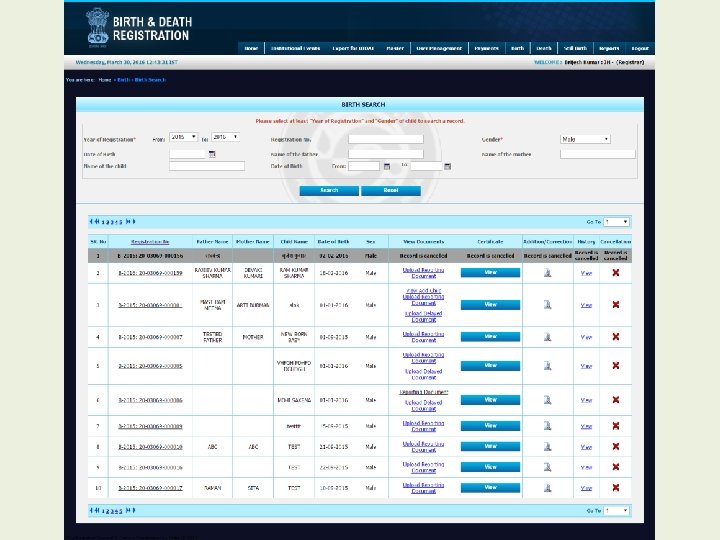Cancel the Ram Kumar Sharma record with red X
This screenshot has height=540, width=720.
tap(616, 273)
